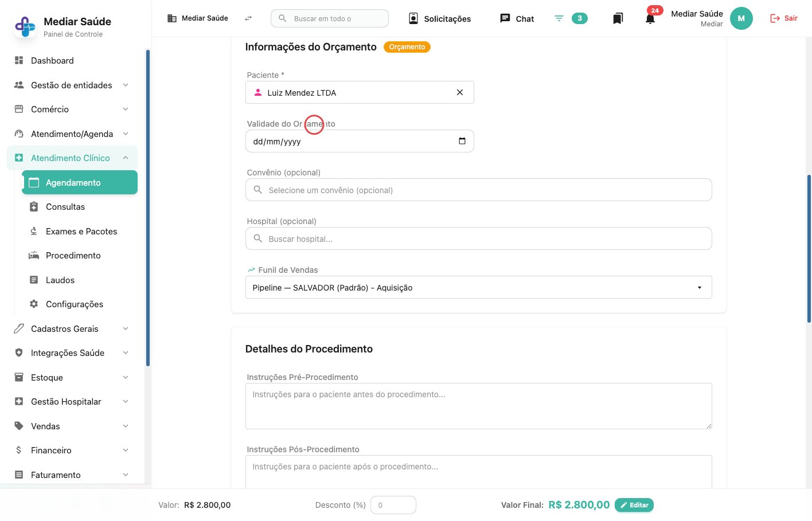Click the Gestão de entidades people icon
Viewport: 812px width, 521px height.
19,85
